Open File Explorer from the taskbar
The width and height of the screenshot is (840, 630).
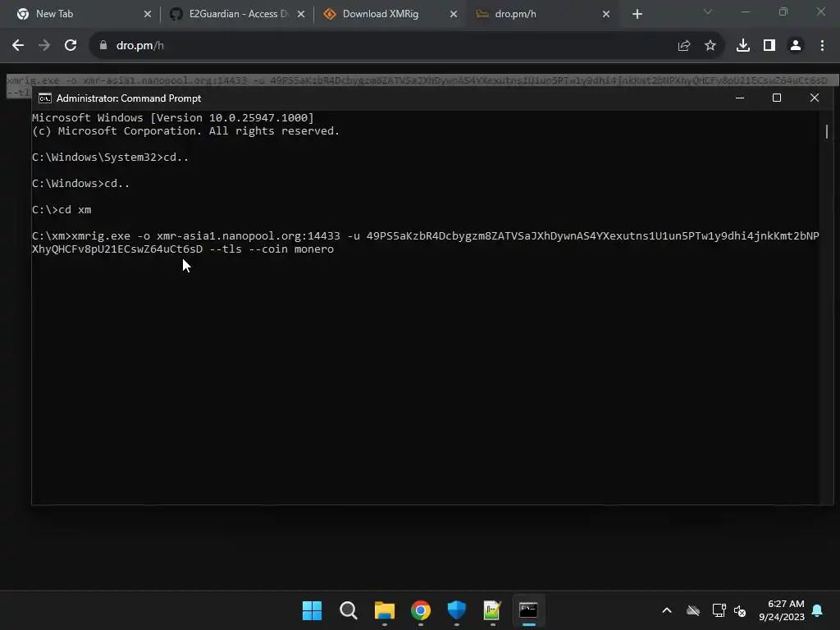(x=384, y=610)
